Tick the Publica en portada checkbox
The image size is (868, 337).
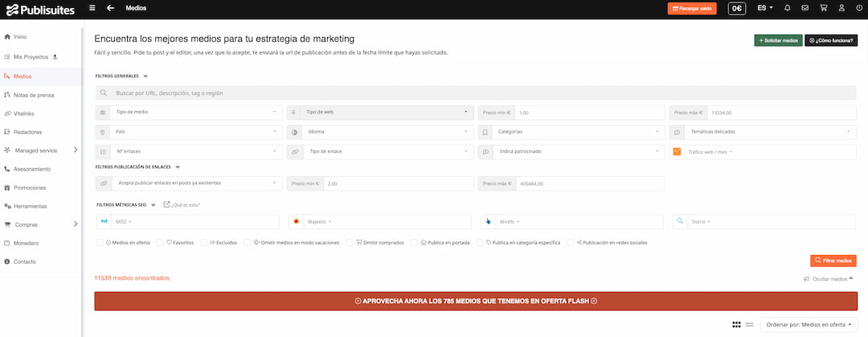coord(414,242)
